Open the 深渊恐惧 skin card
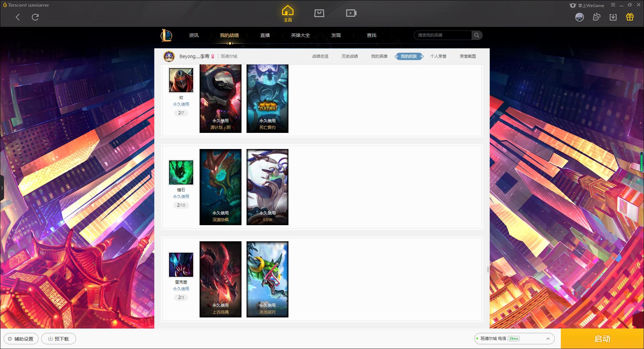The image size is (644, 349). pos(220,187)
